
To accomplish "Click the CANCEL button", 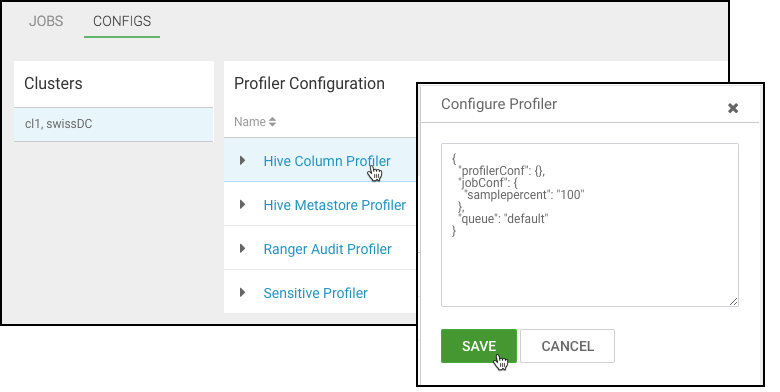I will [x=568, y=346].
